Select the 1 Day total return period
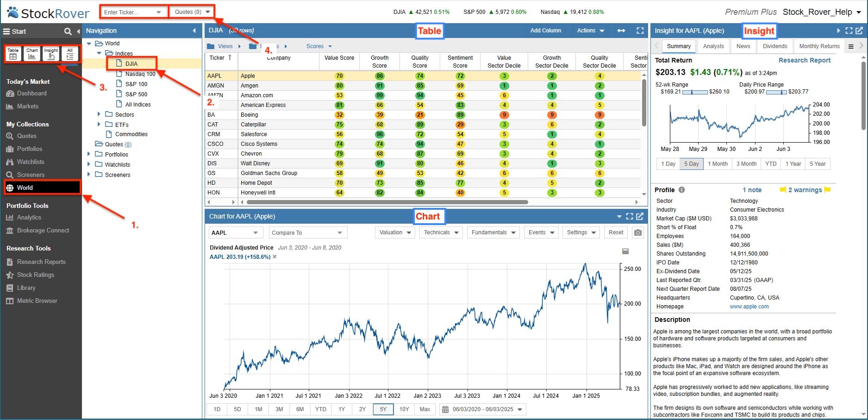 click(x=668, y=164)
